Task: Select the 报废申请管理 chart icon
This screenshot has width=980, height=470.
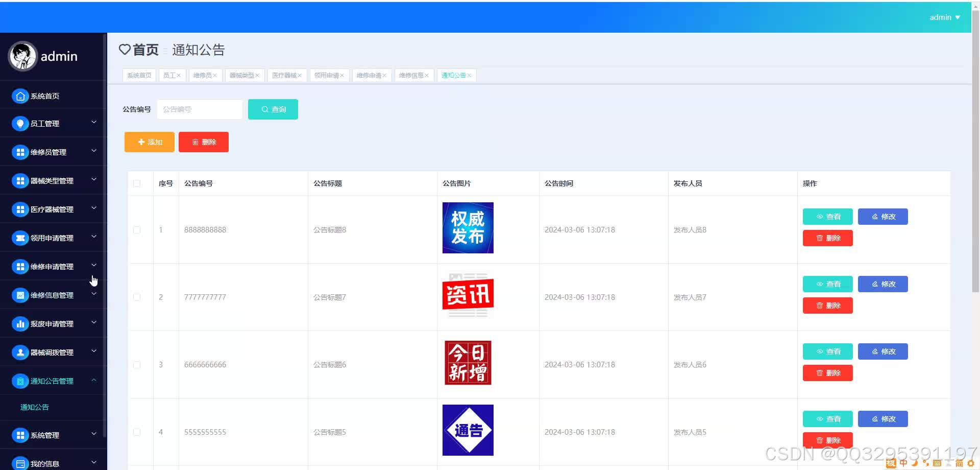Action: tap(20, 323)
